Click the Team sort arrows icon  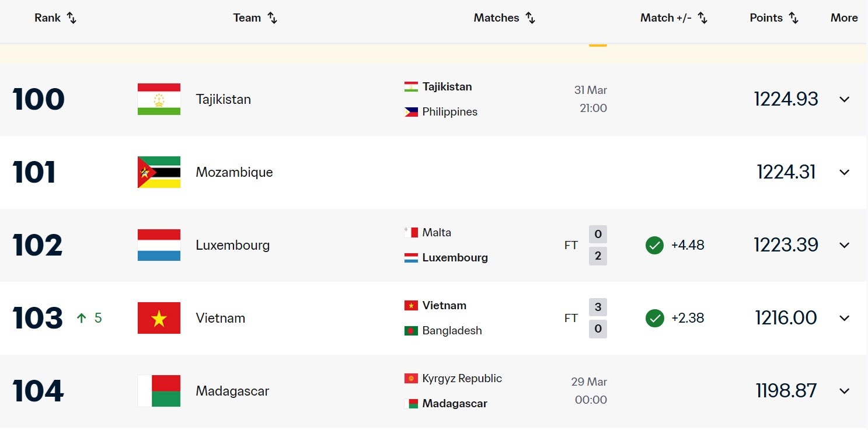pyautogui.click(x=272, y=18)
